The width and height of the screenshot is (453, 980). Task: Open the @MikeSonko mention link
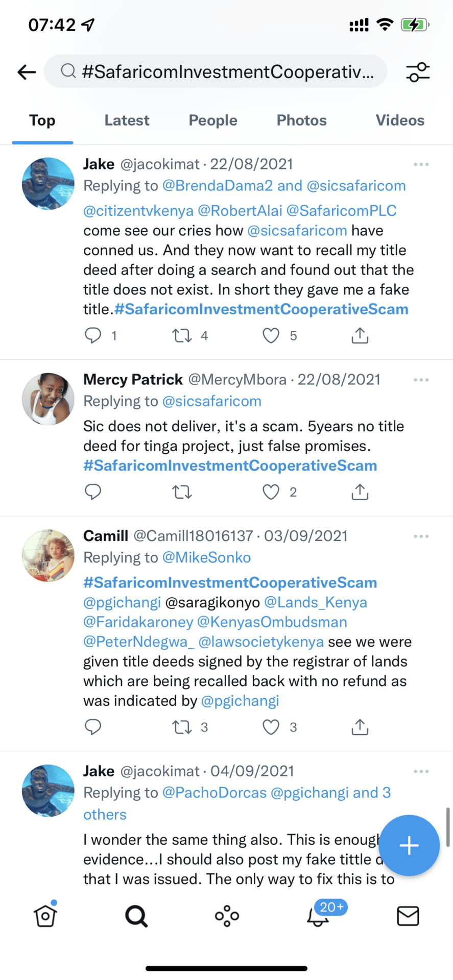point(206,557)
